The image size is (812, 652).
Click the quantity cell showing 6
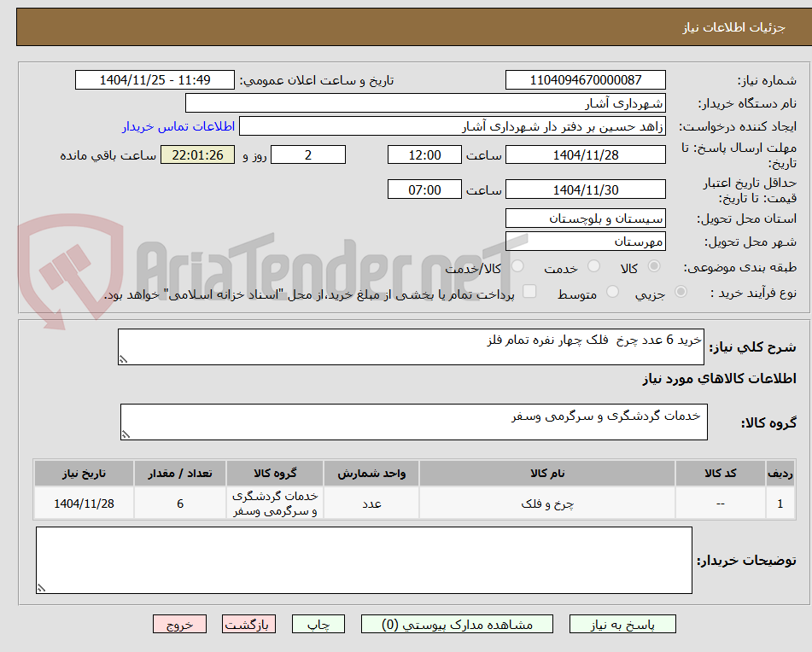(180, 504)
